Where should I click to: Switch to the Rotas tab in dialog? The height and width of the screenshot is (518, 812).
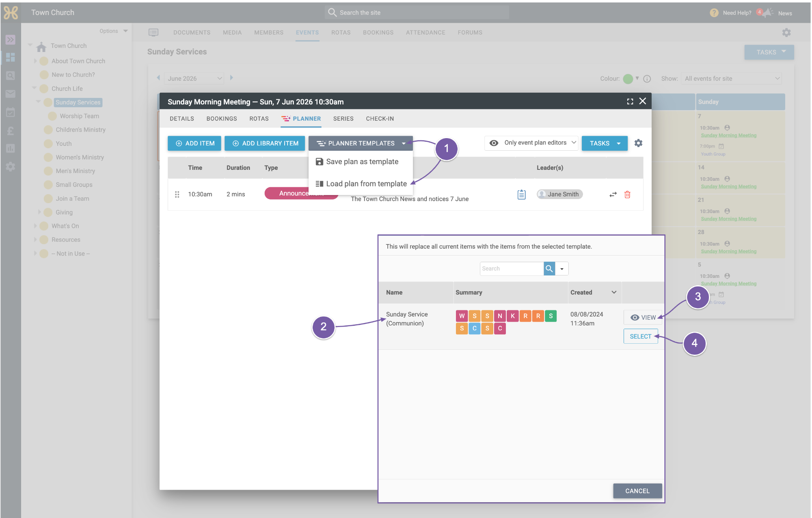(x=259, y=119)
